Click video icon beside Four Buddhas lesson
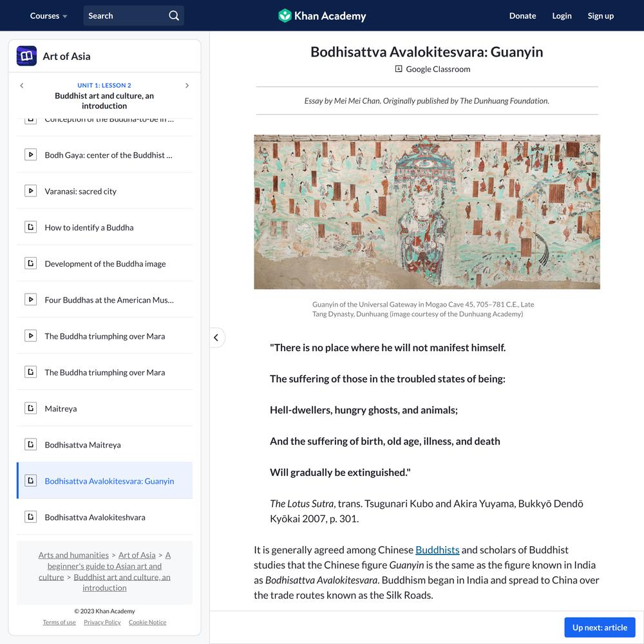 pyautogui.click(x=31, y=299)
